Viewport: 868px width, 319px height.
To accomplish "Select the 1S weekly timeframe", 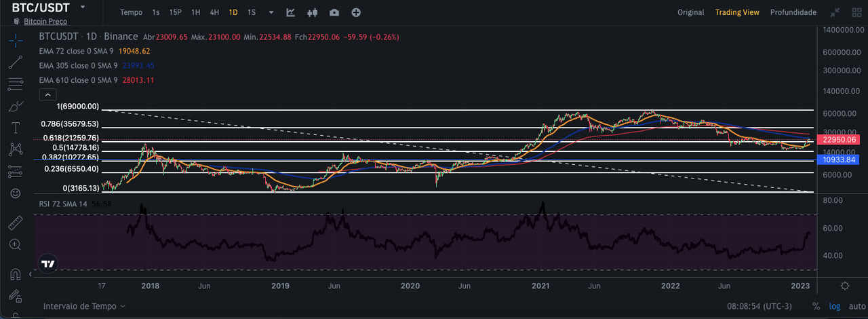I will point(252,12).
